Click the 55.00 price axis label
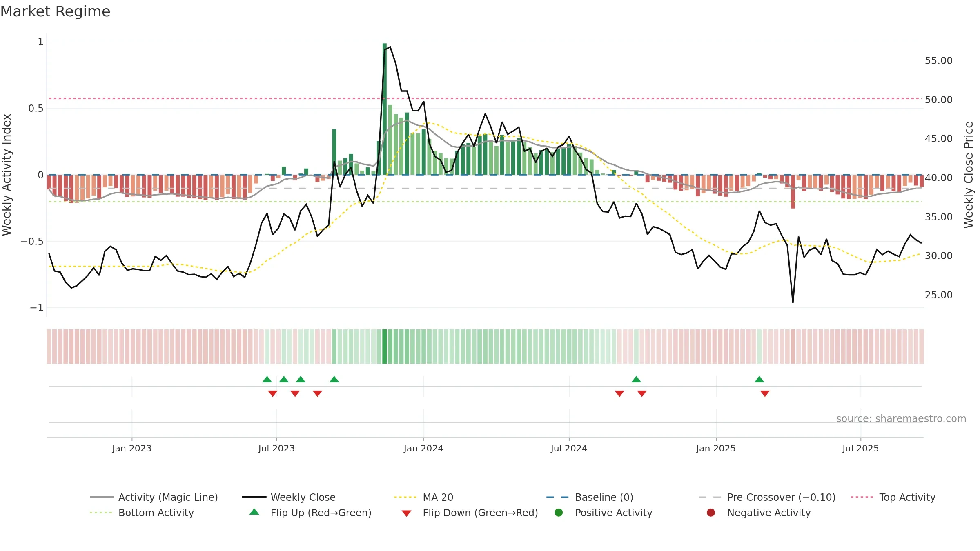This screenshot has width=980, height=551. [939, 61]
